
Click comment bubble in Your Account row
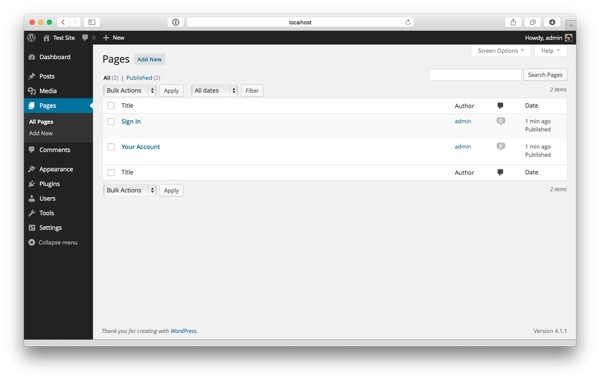[501, 146]
